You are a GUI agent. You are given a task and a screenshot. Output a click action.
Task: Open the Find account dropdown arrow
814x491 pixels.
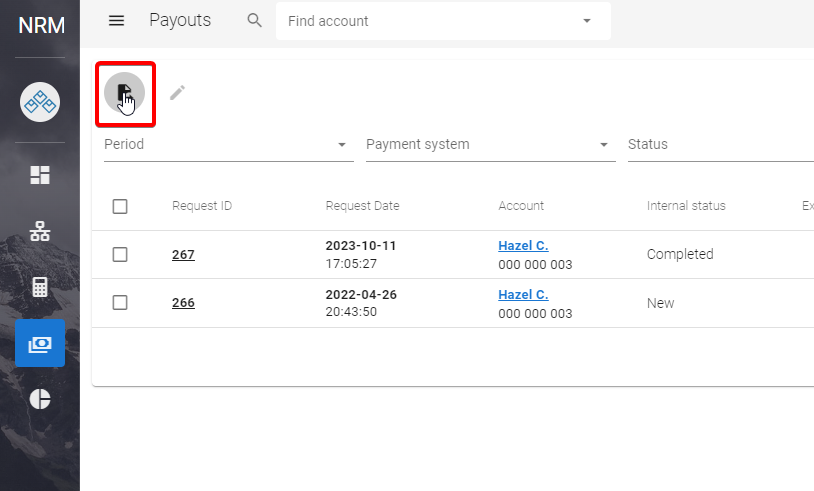pyautogui.click(x=587, y=21)
